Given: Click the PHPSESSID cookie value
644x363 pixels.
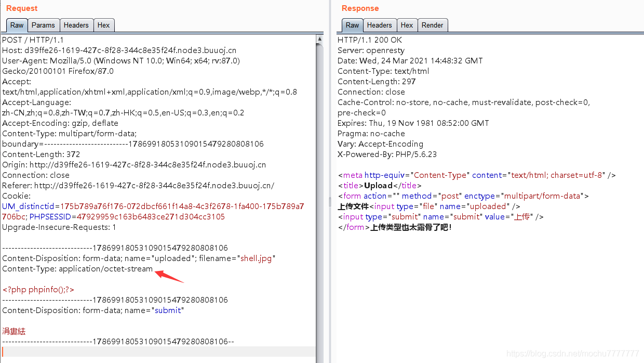Looking at the screenshot, I should click(x=151, y=217).
